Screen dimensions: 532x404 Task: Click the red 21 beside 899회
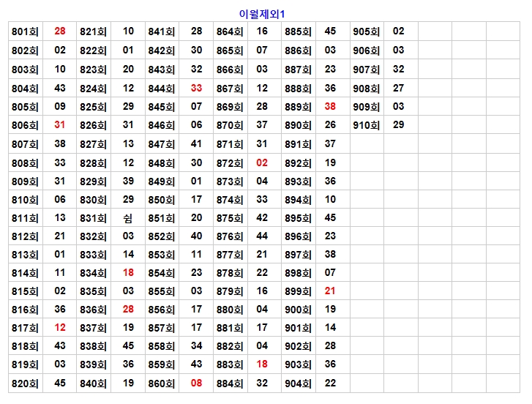point(330,291)
